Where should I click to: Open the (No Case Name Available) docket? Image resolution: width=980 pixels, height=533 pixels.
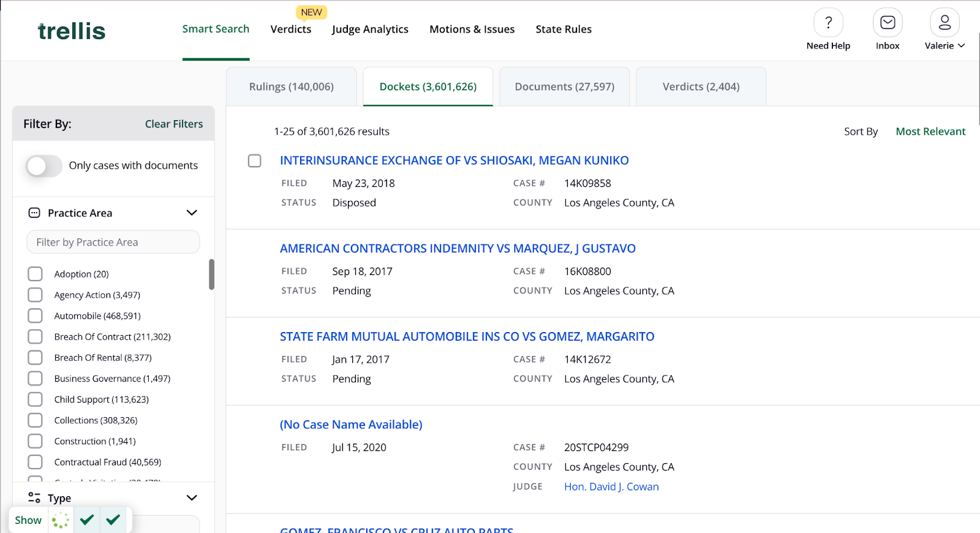[x=351, y=425]
